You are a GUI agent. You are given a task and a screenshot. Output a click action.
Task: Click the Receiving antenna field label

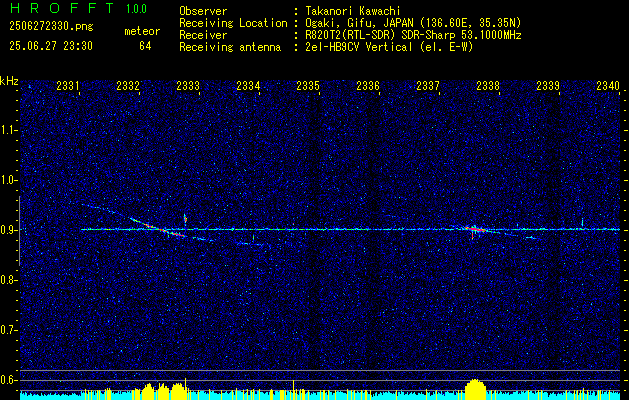(230, 47)
